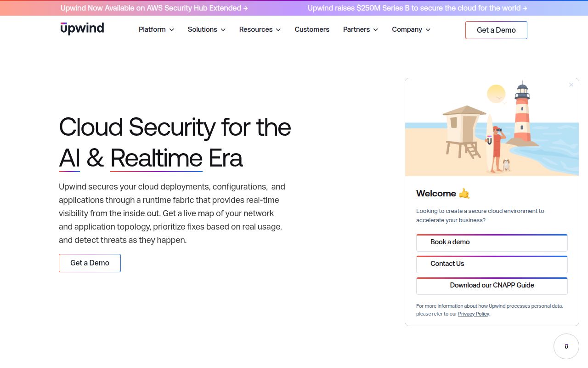
Task: Open the Platform menu label
Action: point(152,29)
